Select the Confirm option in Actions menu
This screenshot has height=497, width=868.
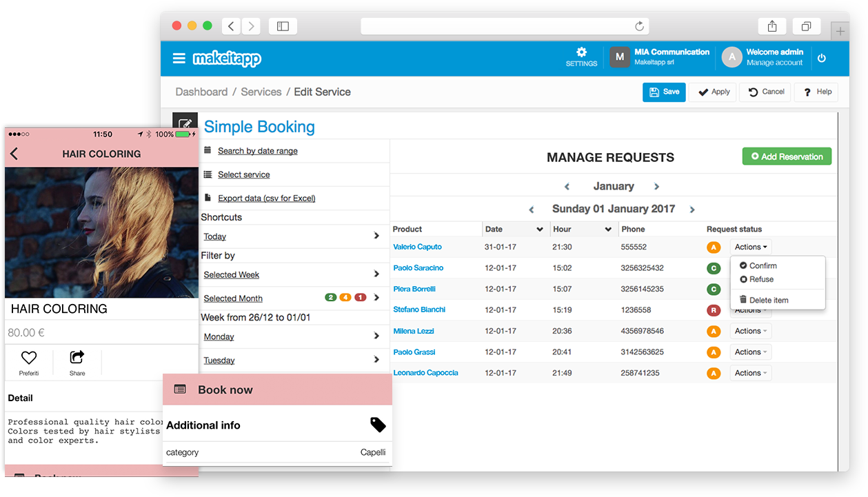[763, 265]
